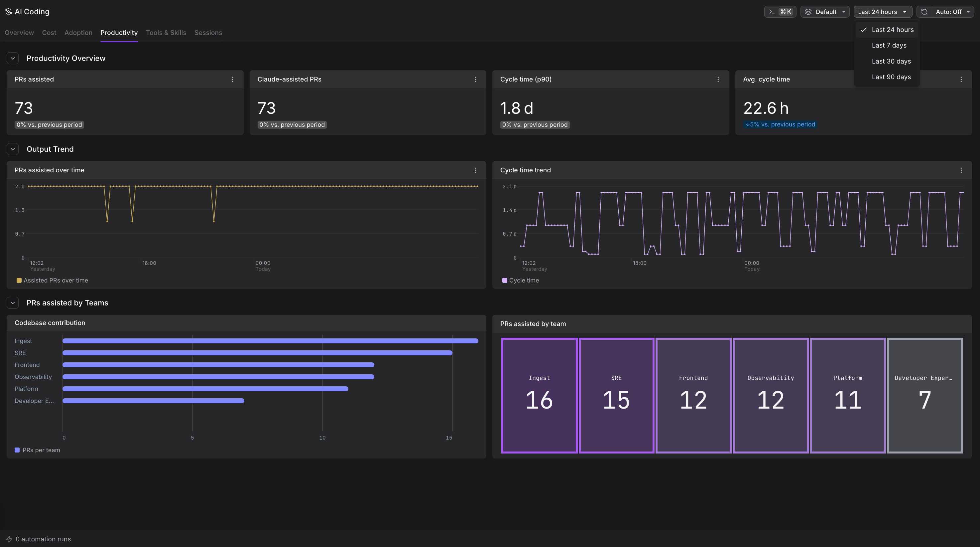The width and height of the screenshot is (980, 547).
Task: Select Last 90 days option
Action: [x=887, y=77]
